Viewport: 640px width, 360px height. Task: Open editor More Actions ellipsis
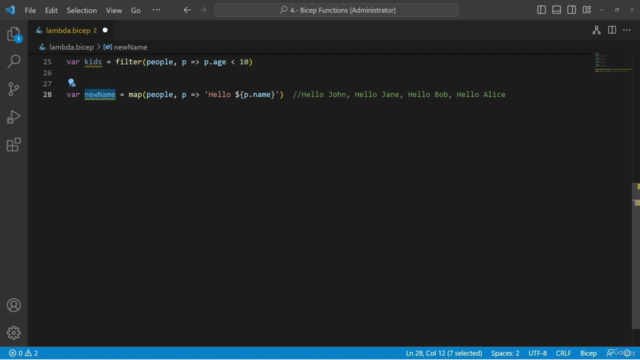(x=627, y=30)
